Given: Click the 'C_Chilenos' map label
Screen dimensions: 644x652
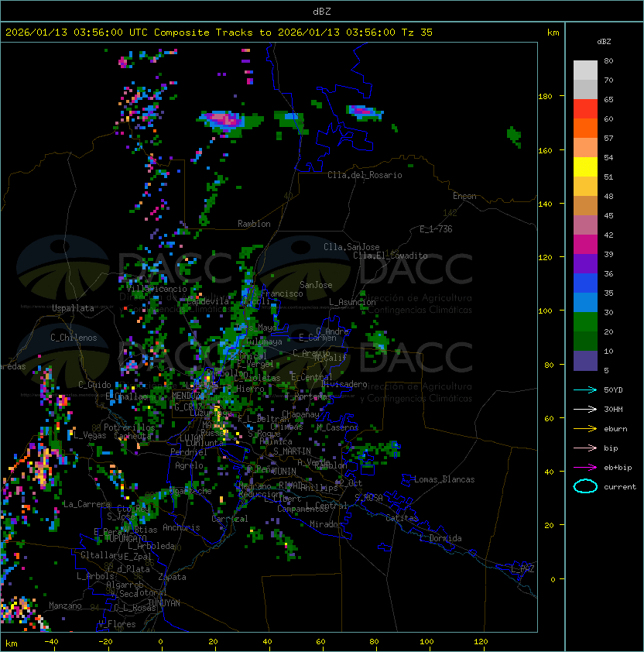Looking at the screenshot, I should pyautogui.click(x=74, y=338).
